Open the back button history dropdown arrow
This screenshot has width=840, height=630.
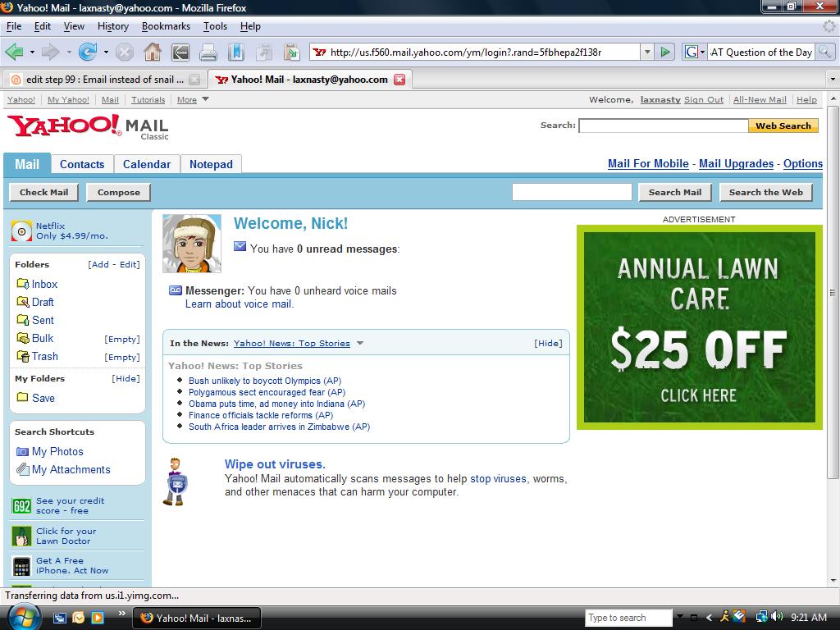32,52
